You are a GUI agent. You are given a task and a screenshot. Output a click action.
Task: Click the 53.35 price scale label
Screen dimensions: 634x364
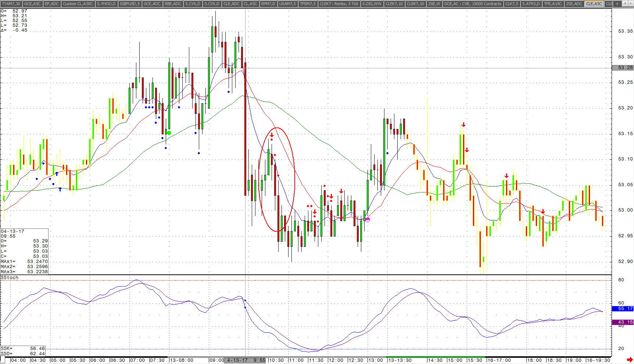pos(625,31)
